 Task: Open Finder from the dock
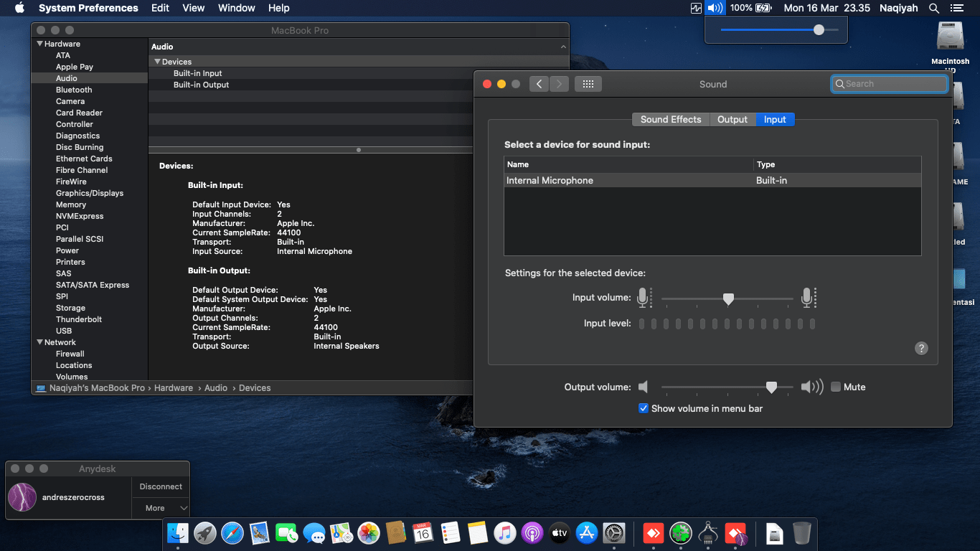click(178, 533)
